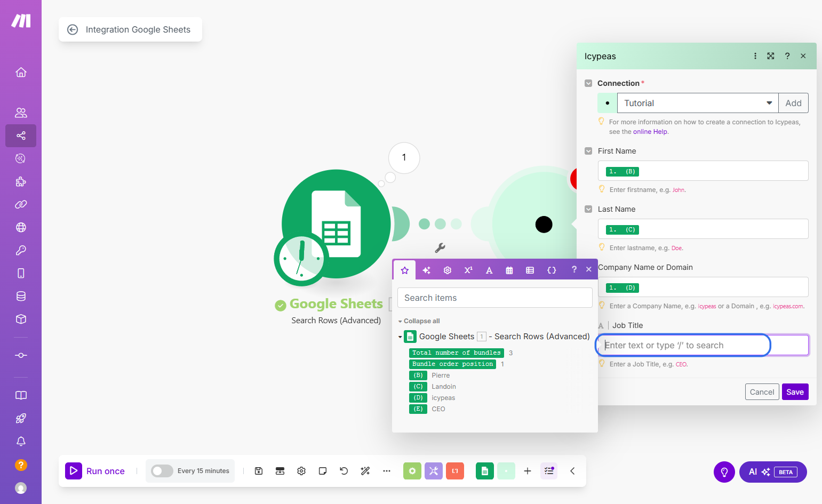Toggle the Connection field checkbox
The image size is (822, 504).
[588, 83]
